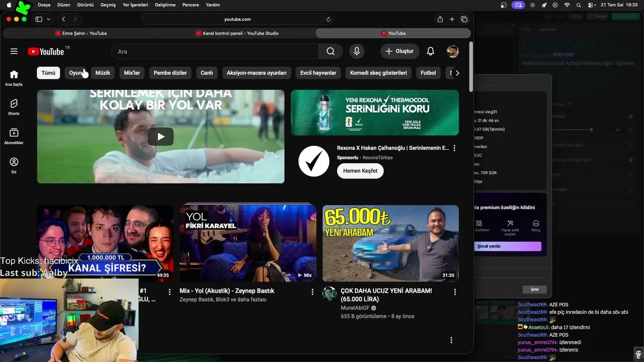Click the Hemen Keşfet button
The width and height of the screenshot is (644, 362).
pyautogui.click(x=360, y=171)
